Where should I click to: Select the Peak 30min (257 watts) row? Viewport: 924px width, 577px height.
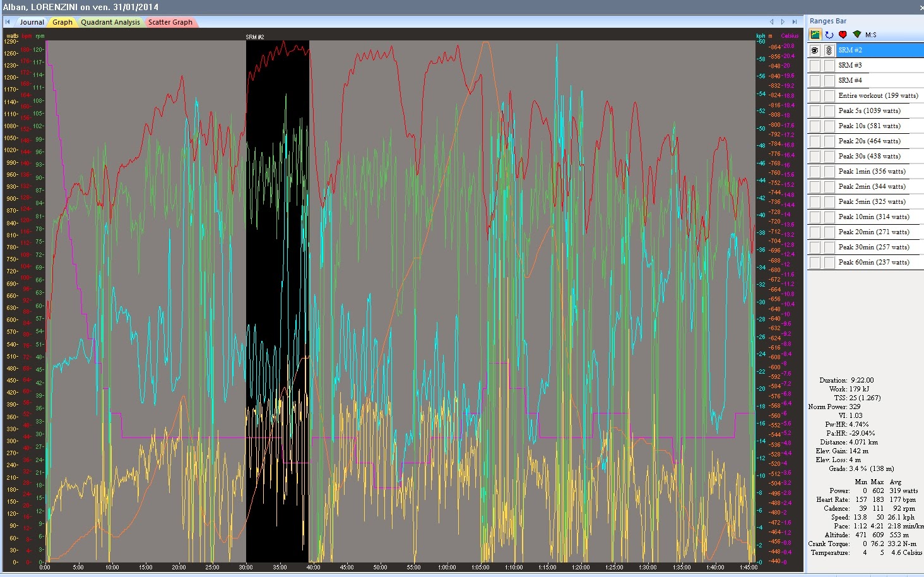pyautogui.click(x=880, y=247)
